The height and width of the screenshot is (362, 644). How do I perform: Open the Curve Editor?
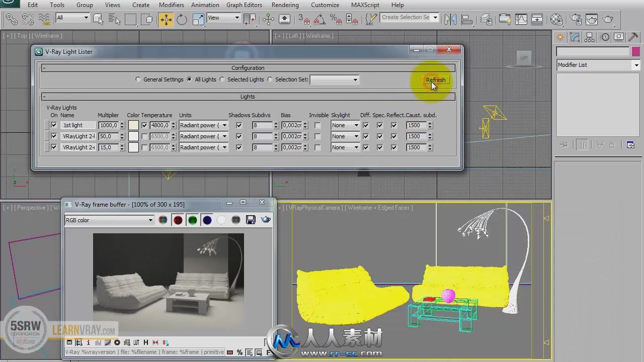click(x=521, y=20)
